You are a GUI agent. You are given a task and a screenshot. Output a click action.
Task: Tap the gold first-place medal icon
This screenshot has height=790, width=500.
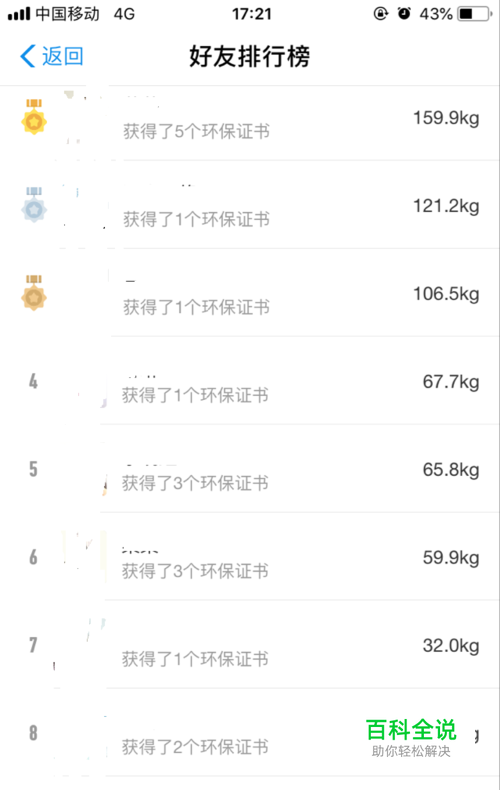click(x=34, y=117)
